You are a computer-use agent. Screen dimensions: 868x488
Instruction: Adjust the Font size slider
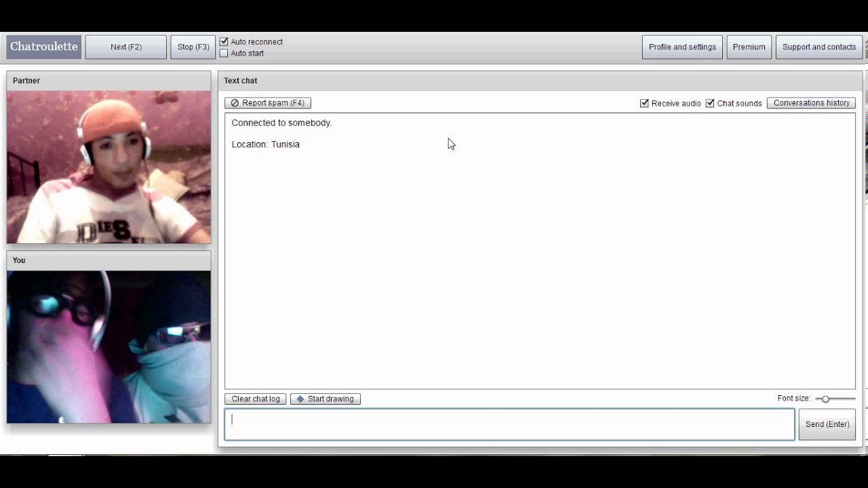tap(835, 399)
